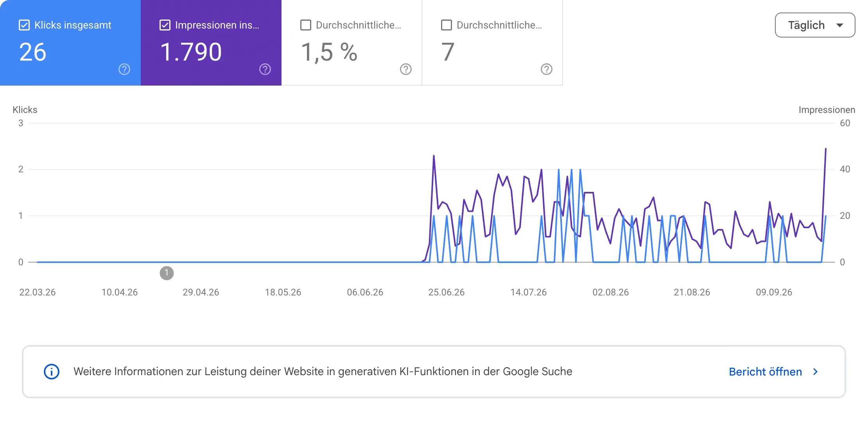The image size is (868, 424).
Task: Click the 02.08.26 date label
Action: point(611,292)
